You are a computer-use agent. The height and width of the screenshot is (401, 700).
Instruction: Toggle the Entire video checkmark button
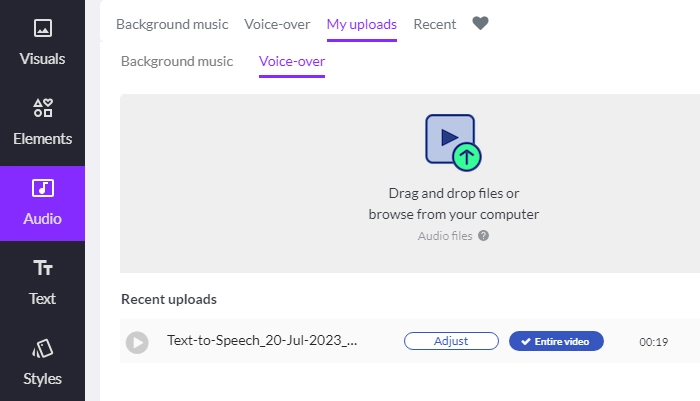(556, 341)
